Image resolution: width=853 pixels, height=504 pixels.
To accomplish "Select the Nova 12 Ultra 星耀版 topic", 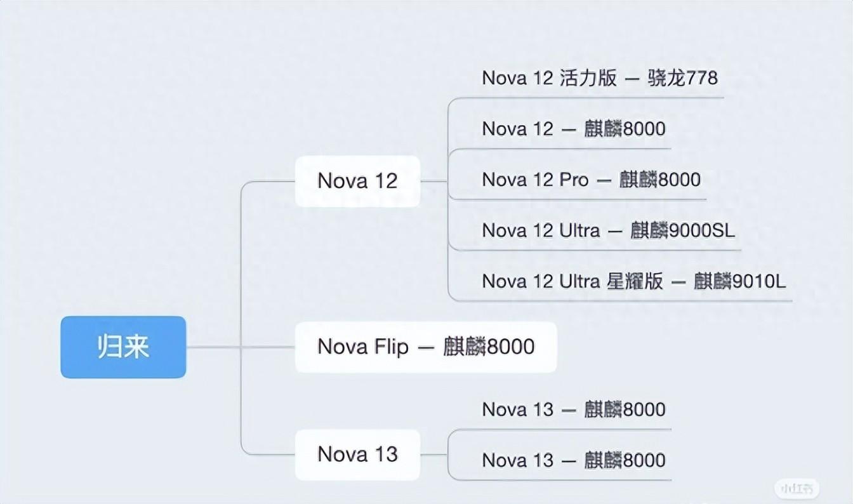I will tap(634, 281).
